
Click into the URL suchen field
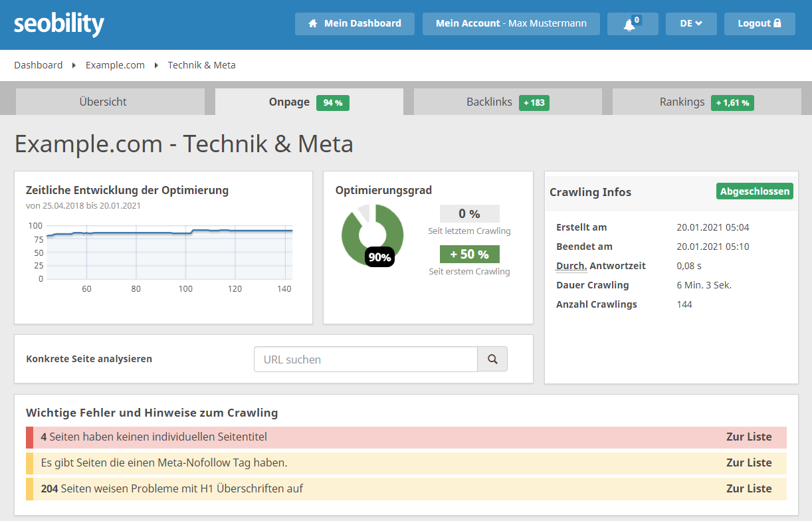click(365, 359)
